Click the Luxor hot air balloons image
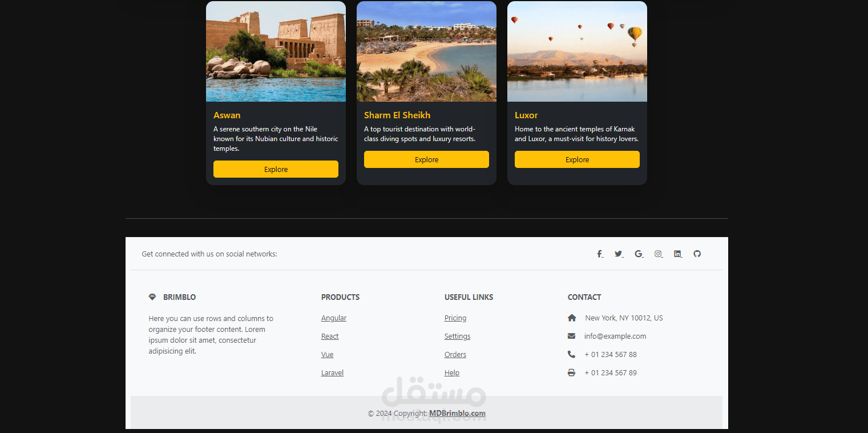Viewport: 868px width, 433px height. (x=577, y=51)
